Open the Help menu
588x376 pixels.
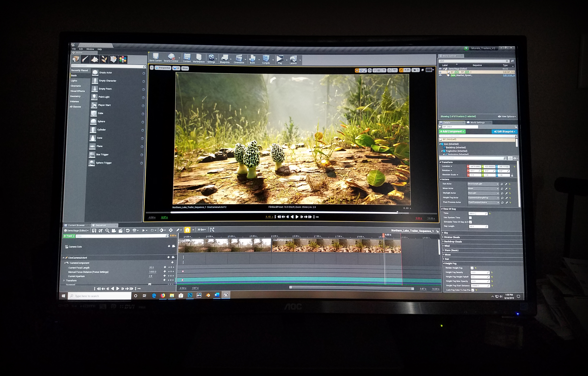point(100,49)
